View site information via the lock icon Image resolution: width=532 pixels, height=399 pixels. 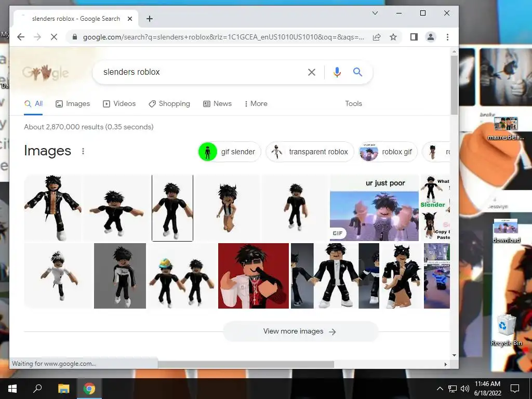[x=75, y=37]
